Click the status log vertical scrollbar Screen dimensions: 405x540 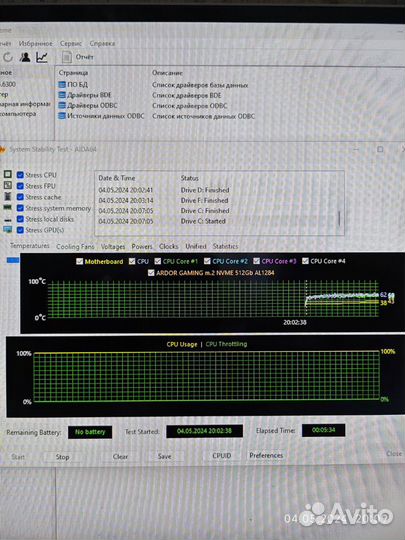[339, 218]
